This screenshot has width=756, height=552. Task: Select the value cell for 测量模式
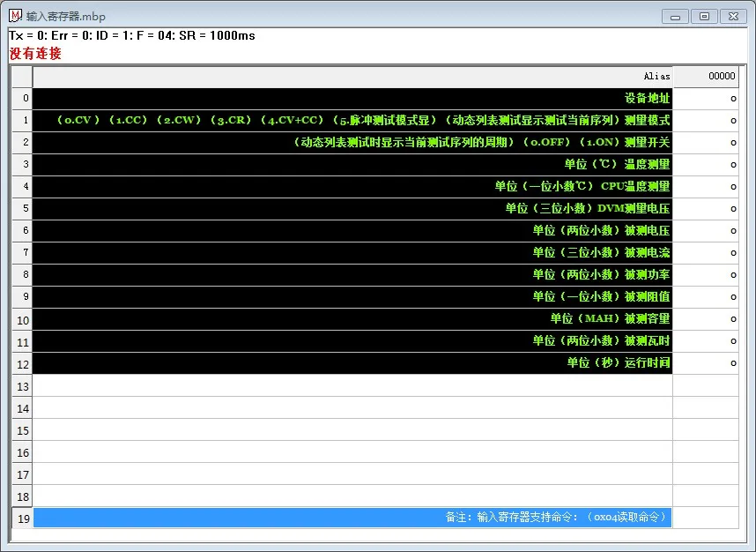click(706, 121)
